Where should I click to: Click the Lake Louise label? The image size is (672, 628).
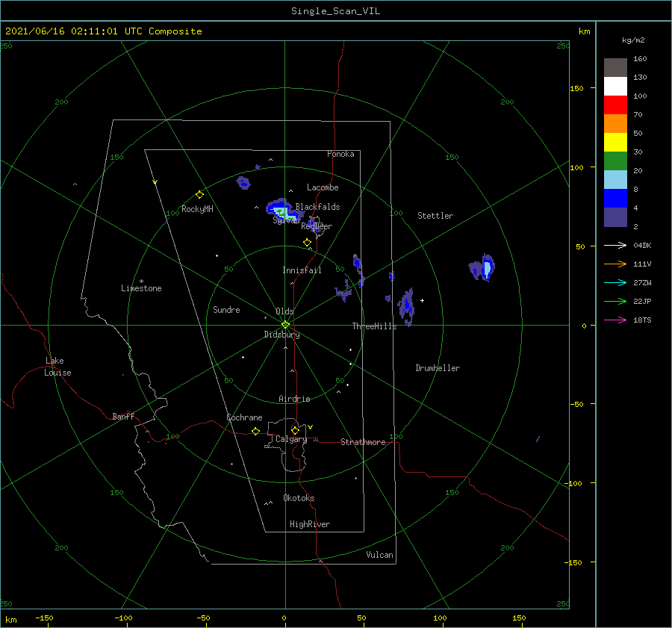click(x=57, y=367)
